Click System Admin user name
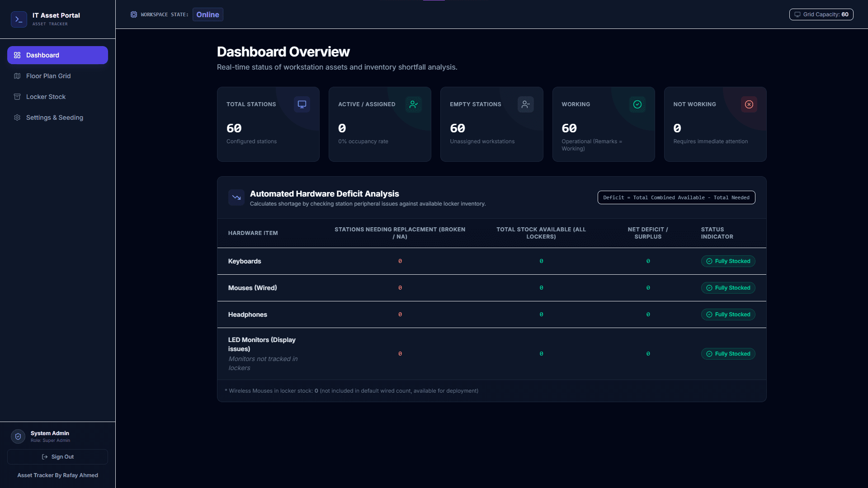Image resolution: width=868 pixels, height=488 pixels. click(50, 433)
